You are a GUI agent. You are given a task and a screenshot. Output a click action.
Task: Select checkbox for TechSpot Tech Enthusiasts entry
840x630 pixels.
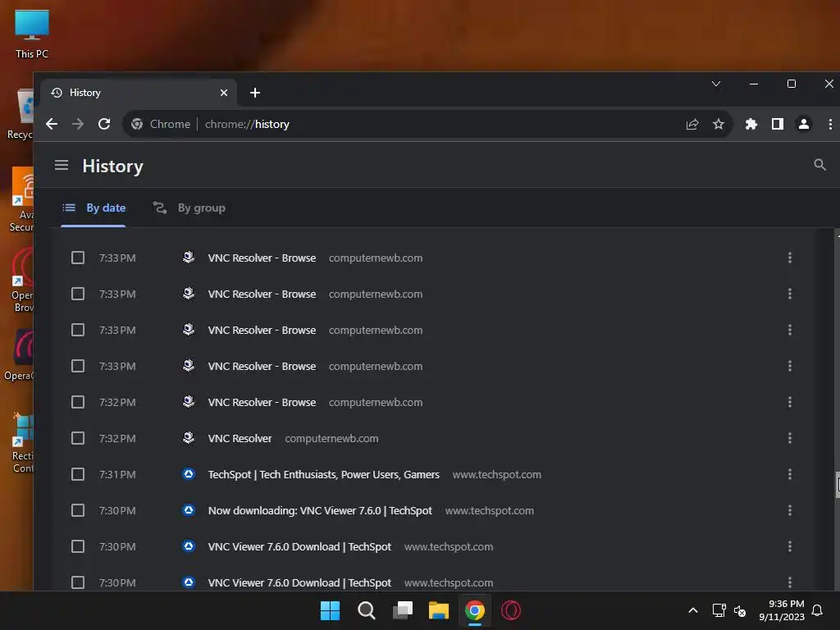78,474
